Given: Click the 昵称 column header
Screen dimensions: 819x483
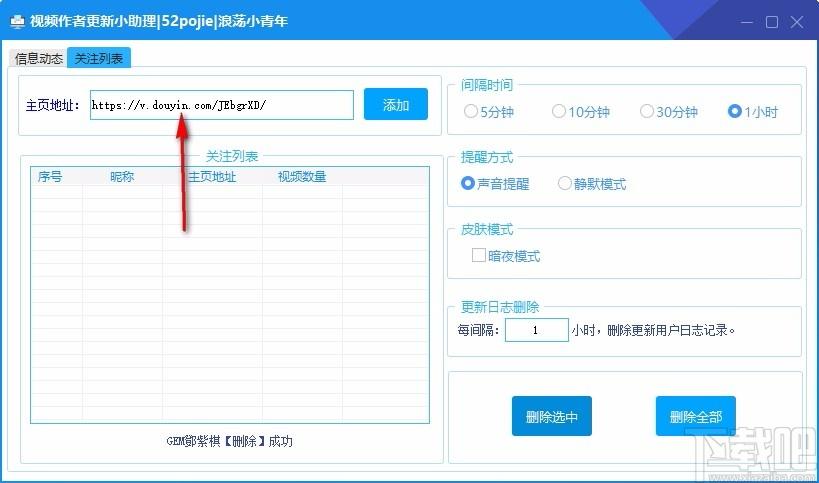Looking at the screenshot, I should coord(122,176).
